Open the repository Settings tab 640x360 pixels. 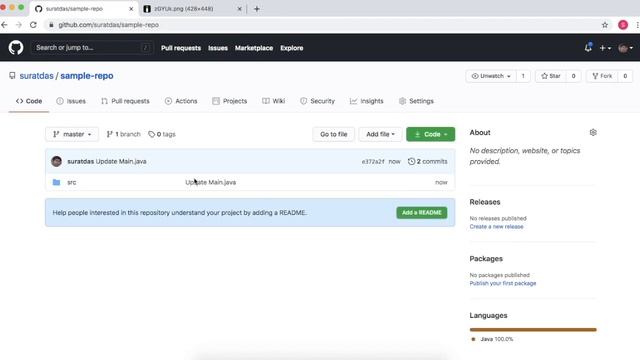(416, 101)
